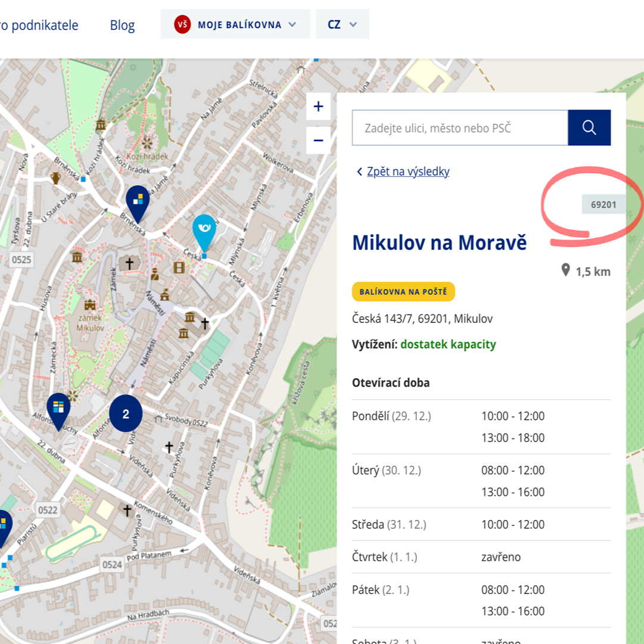Click the Úterý (30. 12.) row label
644x644 pixels.
[x=387, y=470]
